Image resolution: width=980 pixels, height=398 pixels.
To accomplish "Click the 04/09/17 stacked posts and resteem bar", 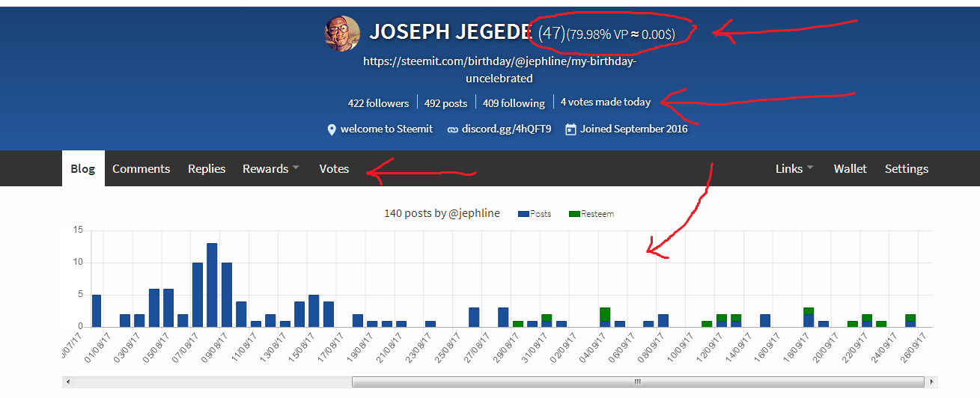I will pyautogui.click(x=605, y=317).
